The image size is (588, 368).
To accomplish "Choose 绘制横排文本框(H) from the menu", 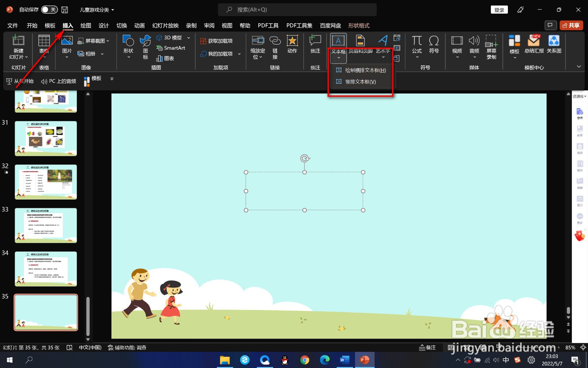I will click(x=361, y=70).
